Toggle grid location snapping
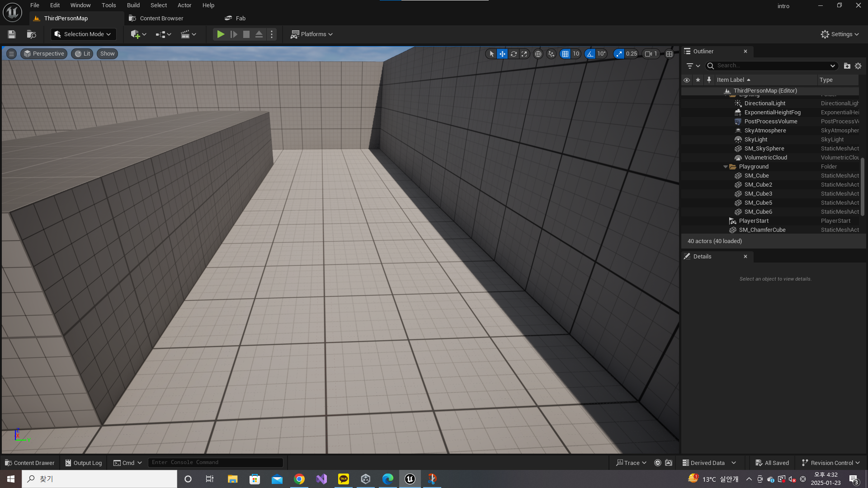 pos(566,54)
